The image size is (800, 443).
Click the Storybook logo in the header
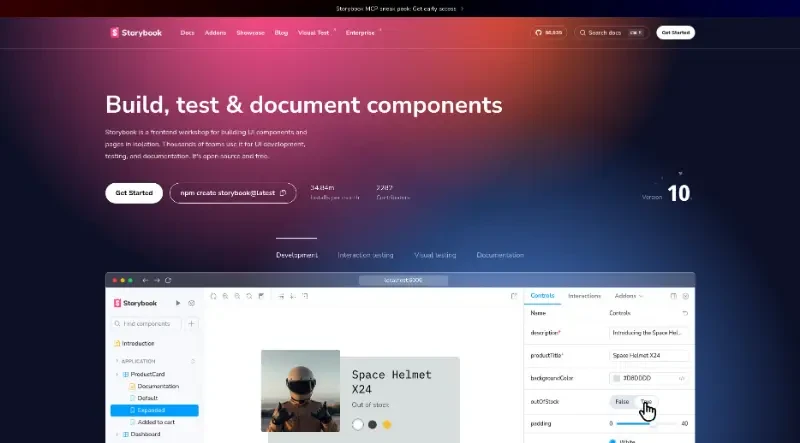click(x=135, y=32)
